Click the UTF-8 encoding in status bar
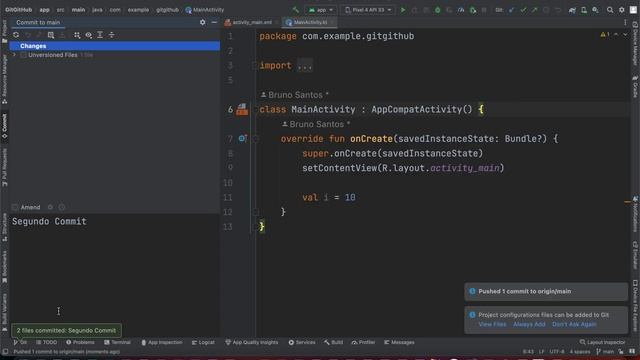This screenshot has height=360, width=640. (557, 351)
